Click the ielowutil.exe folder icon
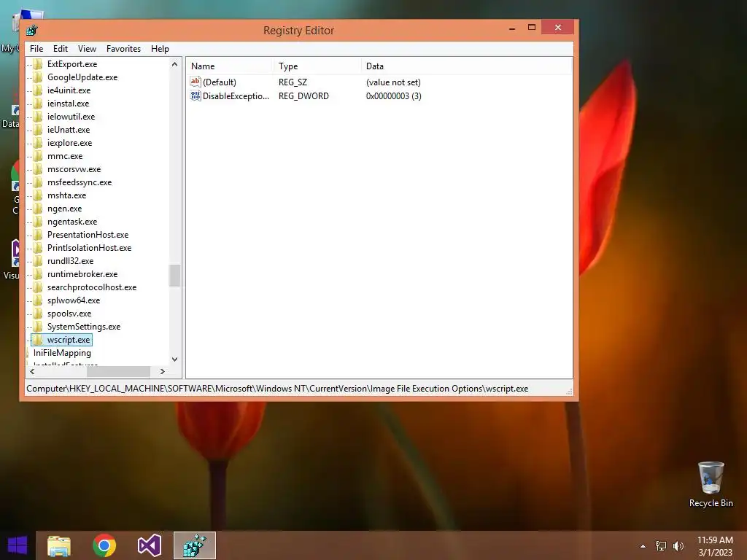 (38, 116)
